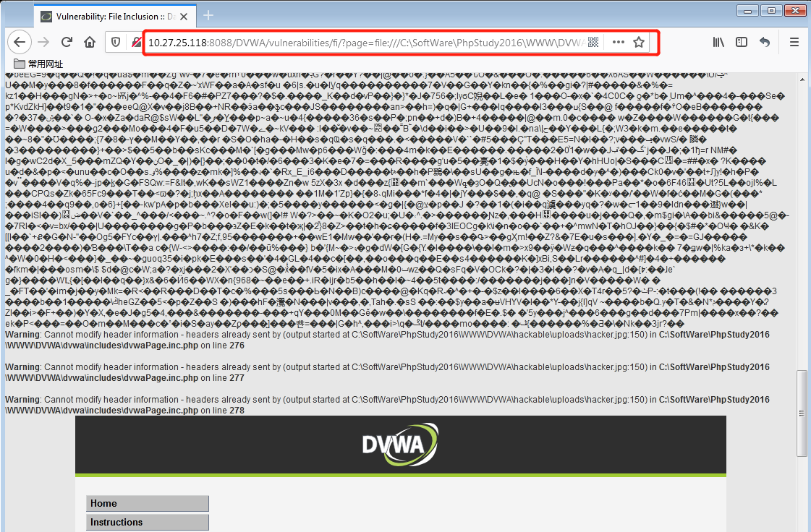Viewport: 811px width, 532px height.
Task: Bookmark this page with the star
Action: (640, 42)
